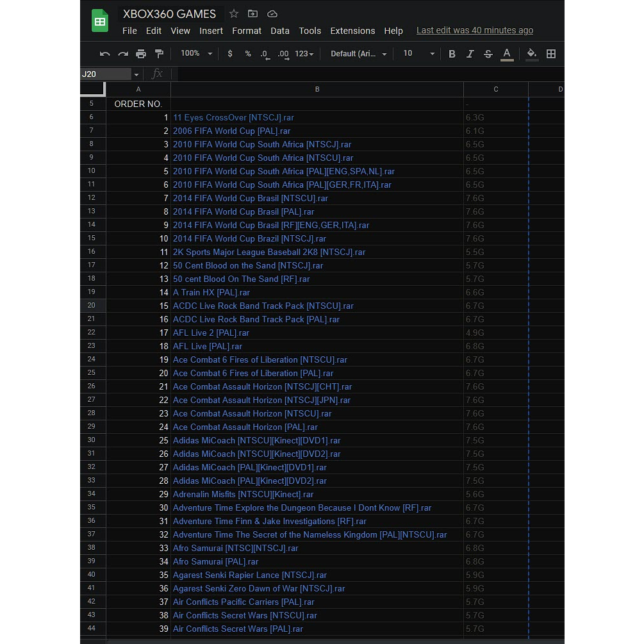Toggle strikethrough formatting
This screenshot has width=644, height=644.
(488, 54)
